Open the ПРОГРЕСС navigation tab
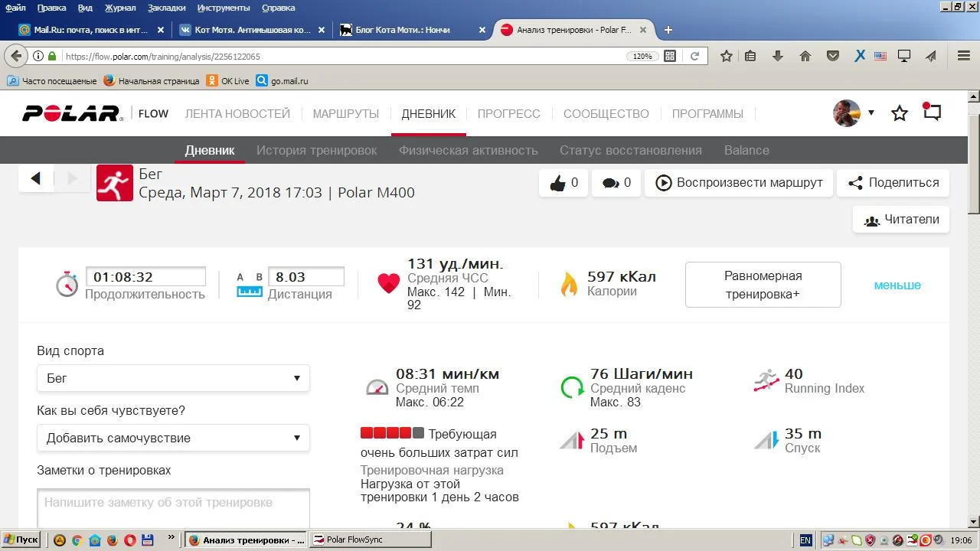This screenshot has width=980, height=551. pos(508,113)
